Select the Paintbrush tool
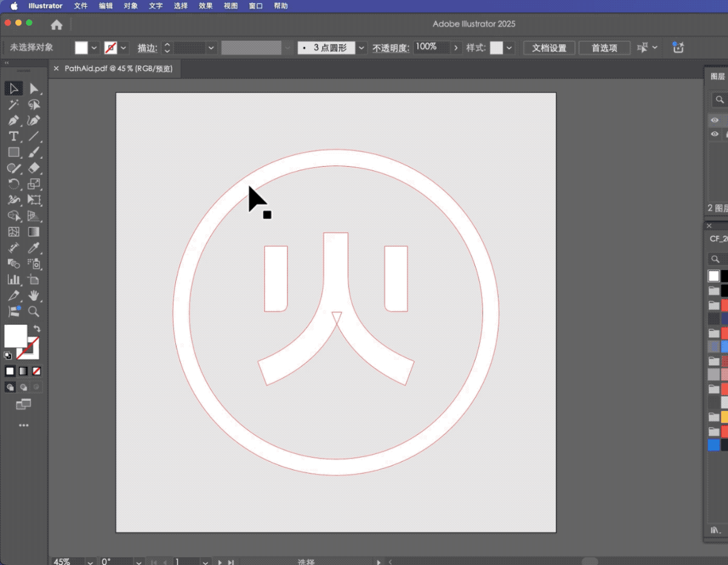728x565 pixels. (x=34, y=152)
